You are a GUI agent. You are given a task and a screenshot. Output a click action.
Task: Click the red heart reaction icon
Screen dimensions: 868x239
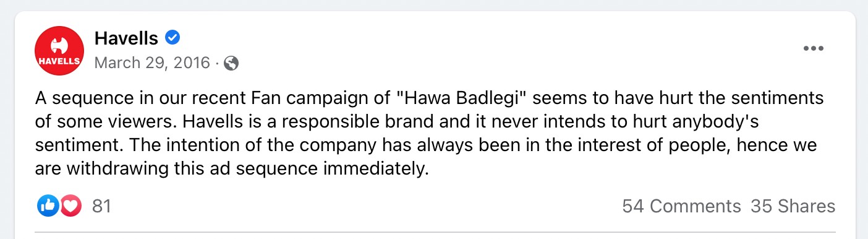pos(70,206)
